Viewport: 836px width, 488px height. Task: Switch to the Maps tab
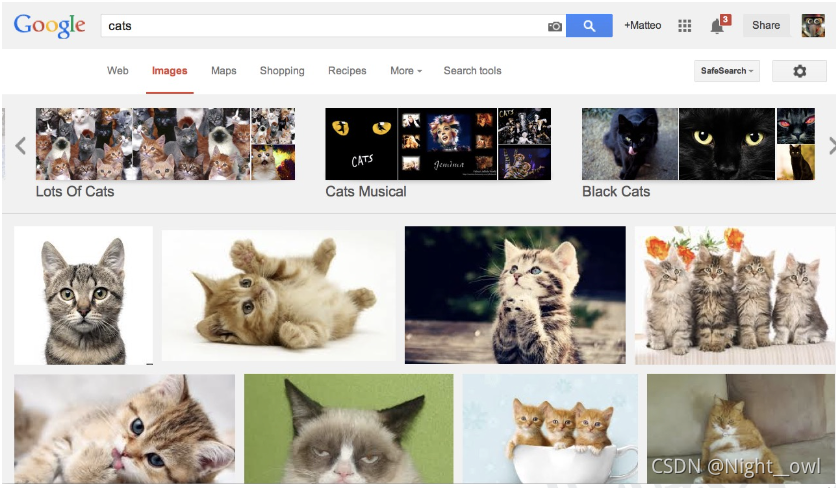[x=223, y=70]
